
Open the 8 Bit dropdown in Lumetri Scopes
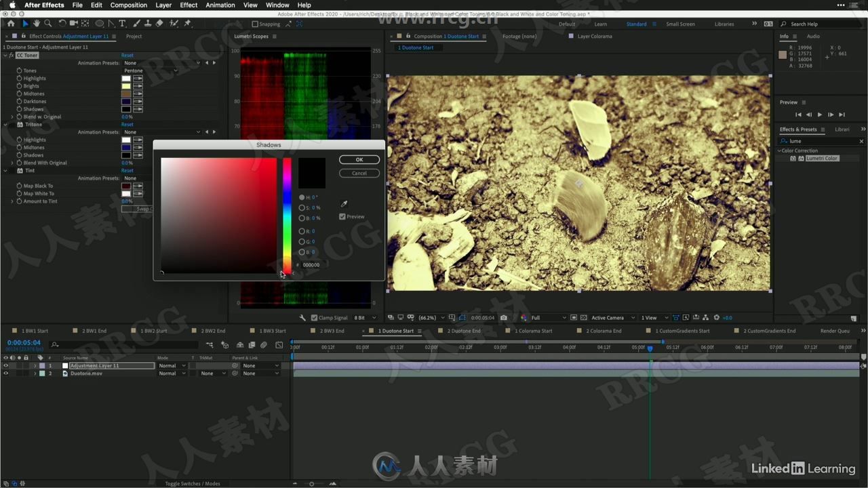(365, 317)
